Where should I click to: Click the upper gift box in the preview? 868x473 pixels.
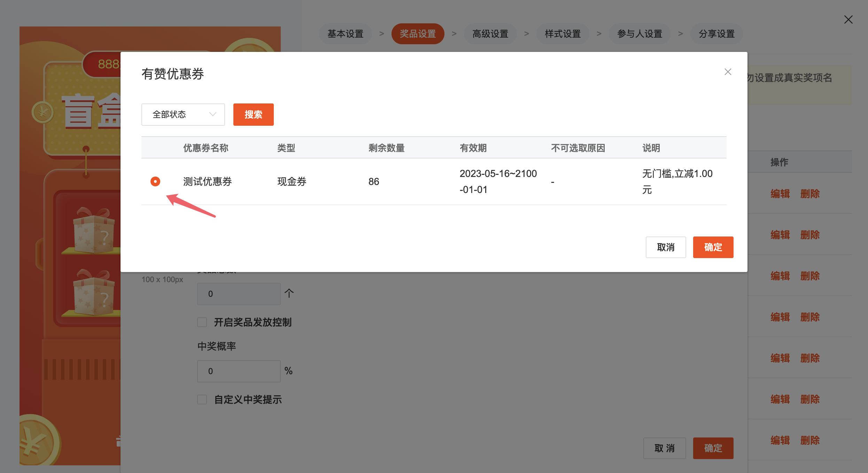click(x=93, y=231)
